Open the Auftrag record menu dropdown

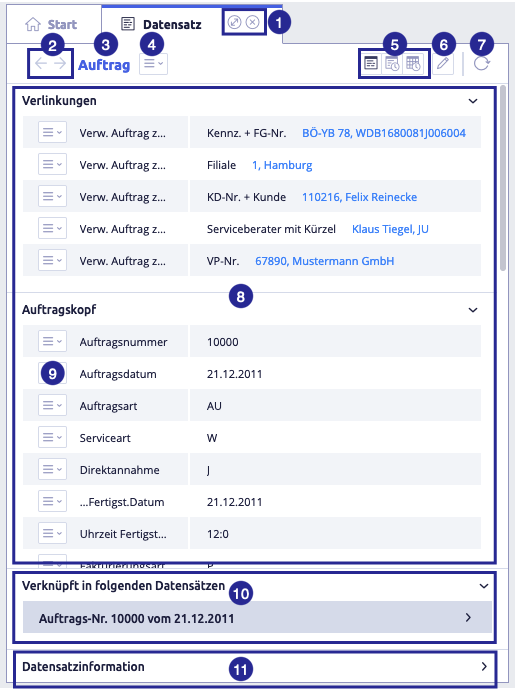pyautogui.click(x=153, y=64)
